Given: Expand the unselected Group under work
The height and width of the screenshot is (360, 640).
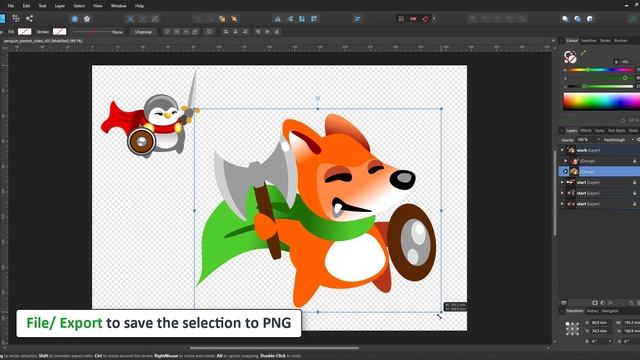Looking at the screenshot, I should (x=566, y=161).
